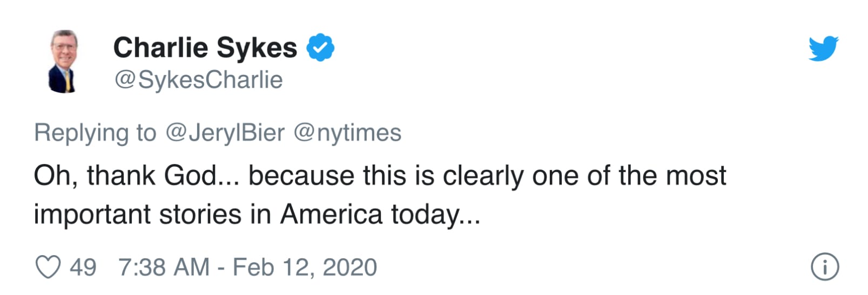Open the @nytimes mention link
This screenshot has height=295, width=868.
click(347, 133)
